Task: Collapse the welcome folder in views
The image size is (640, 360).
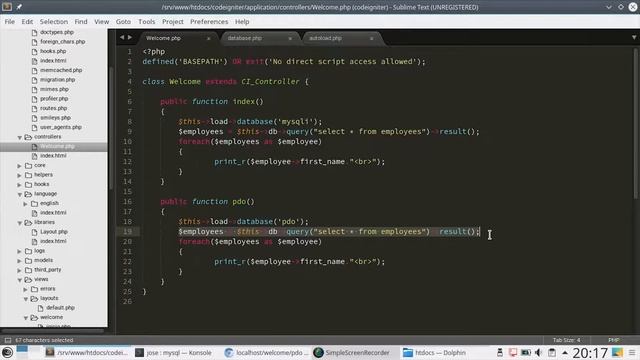Action: [26, 318]
